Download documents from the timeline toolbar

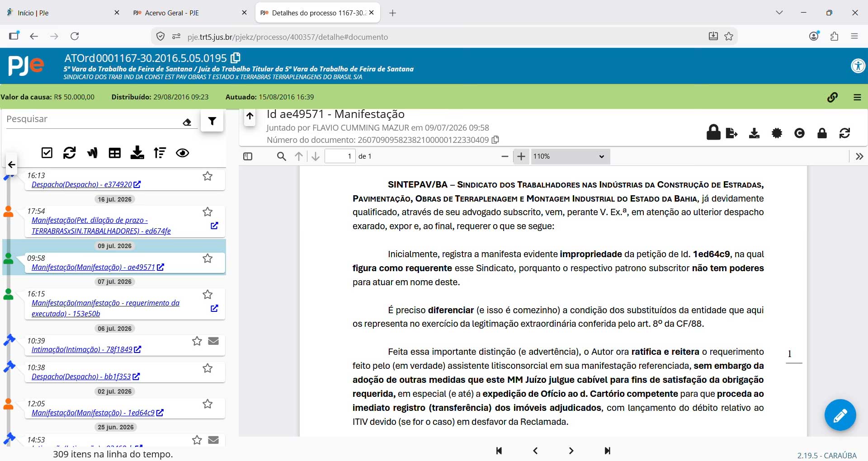[x=137, y=153]
